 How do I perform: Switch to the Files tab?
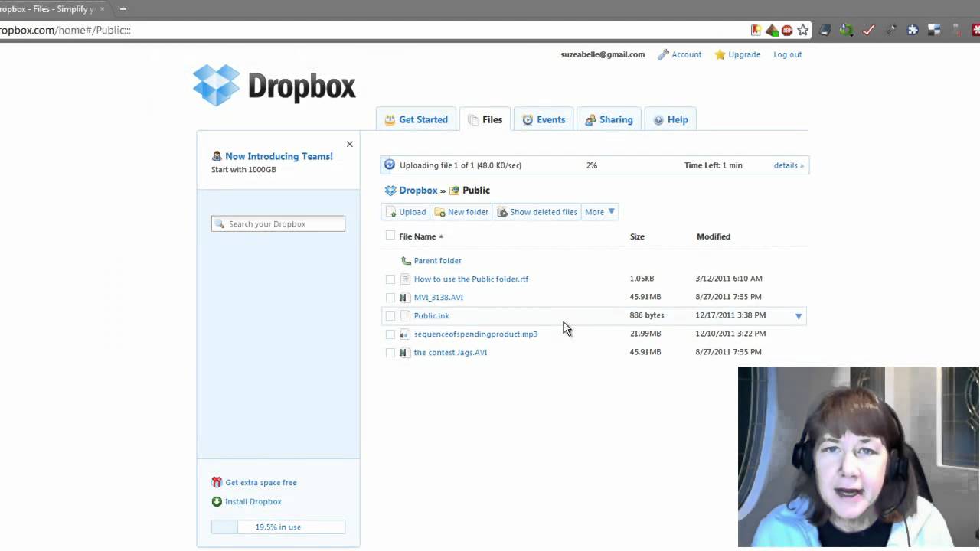point(485,119)
